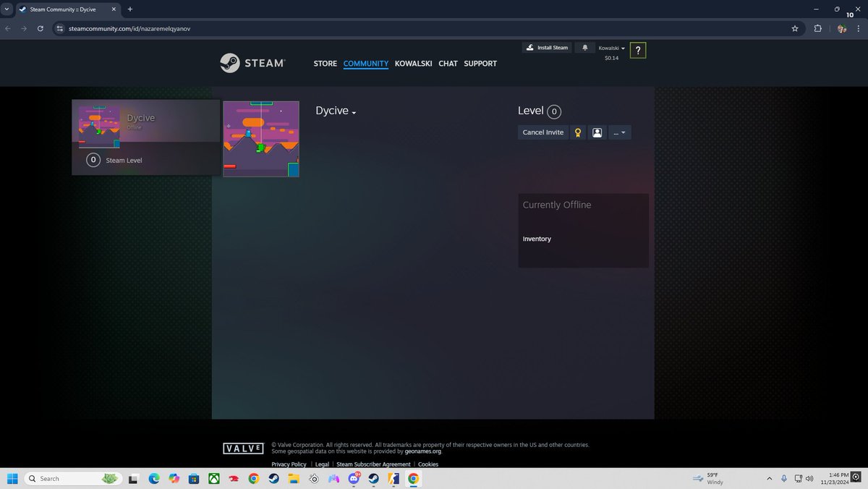Screen dimensions: 868x489
Task: Open the Inventory link
Action: pos(537,239)
